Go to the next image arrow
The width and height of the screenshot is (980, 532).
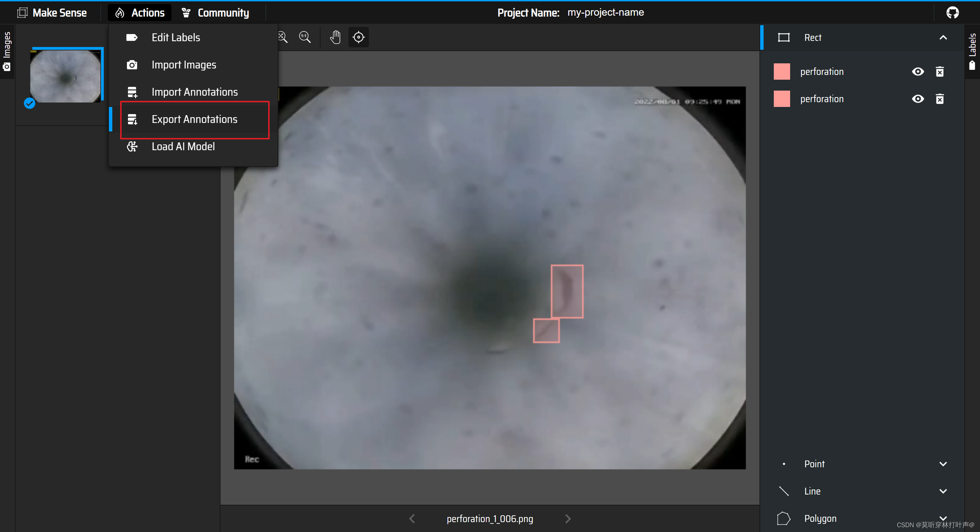pos(568,519)
